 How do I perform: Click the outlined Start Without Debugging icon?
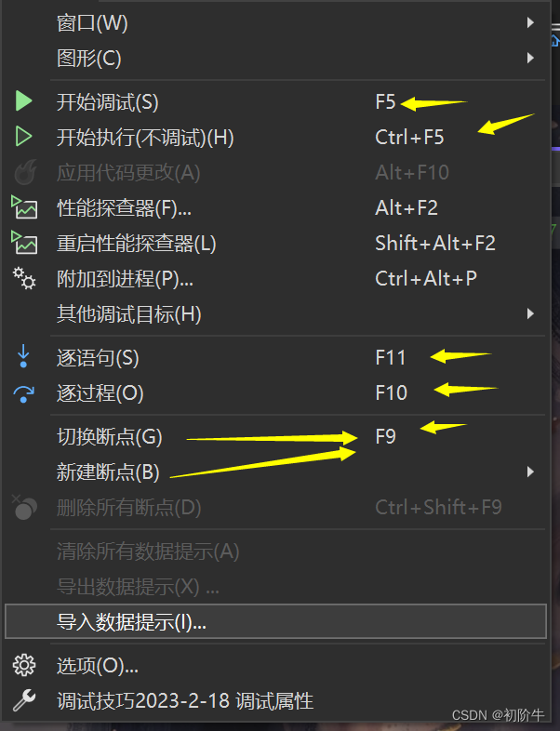point(24,138)
